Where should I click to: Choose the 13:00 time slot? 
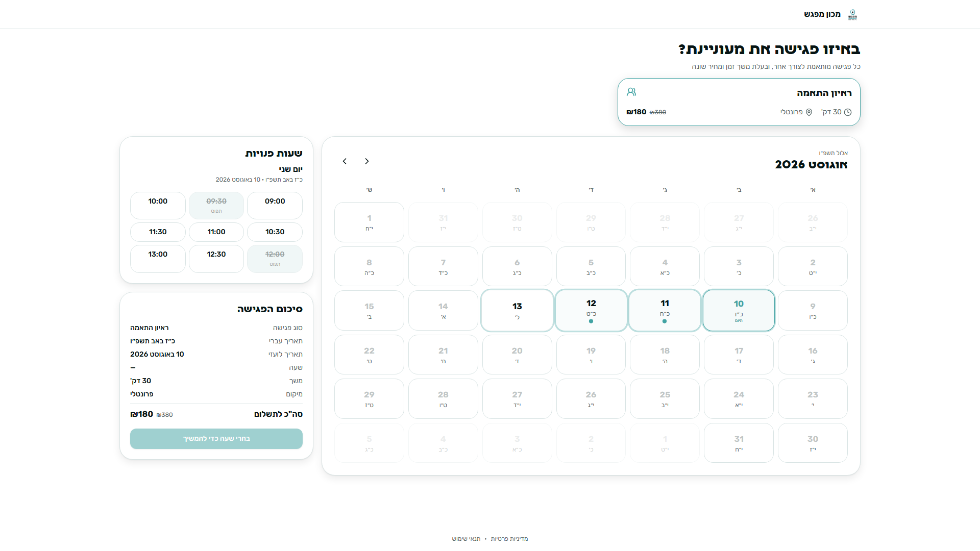click(x=158, y=259)
